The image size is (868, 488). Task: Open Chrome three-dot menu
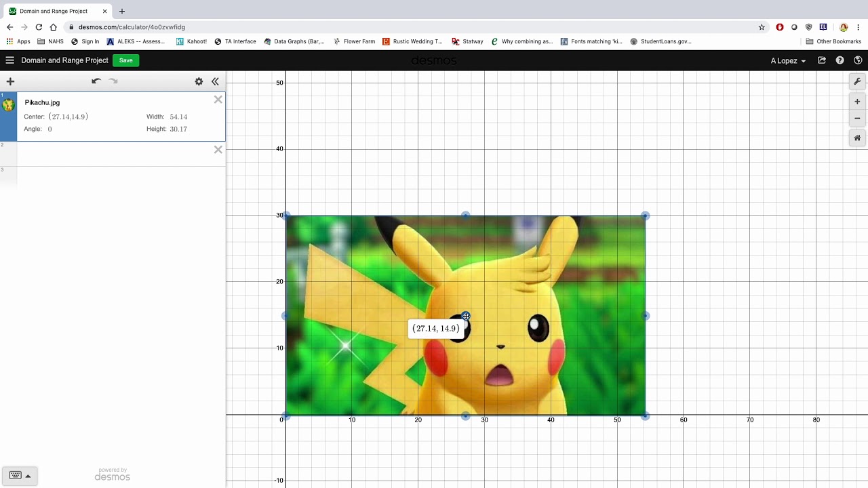pos(859,27)
